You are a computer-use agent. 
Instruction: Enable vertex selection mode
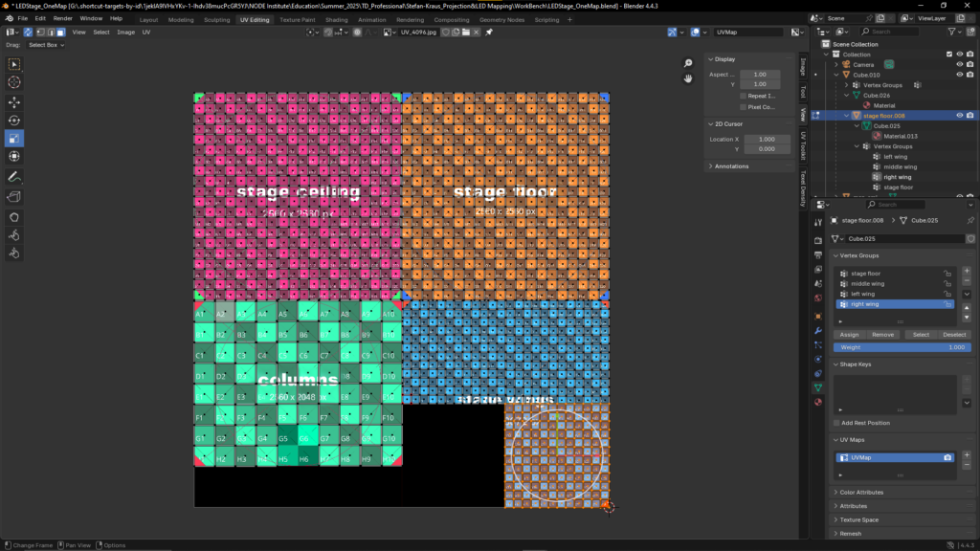[40, 32]
